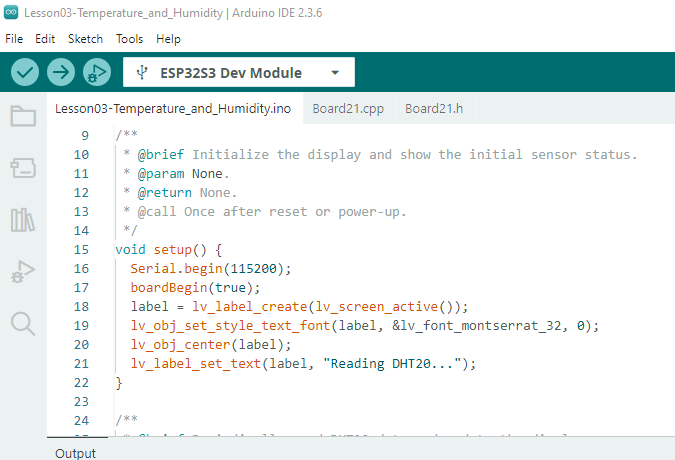Open the Edit menu
The width and height of the screenshot is (675, 460).
(x=45, y=39)
